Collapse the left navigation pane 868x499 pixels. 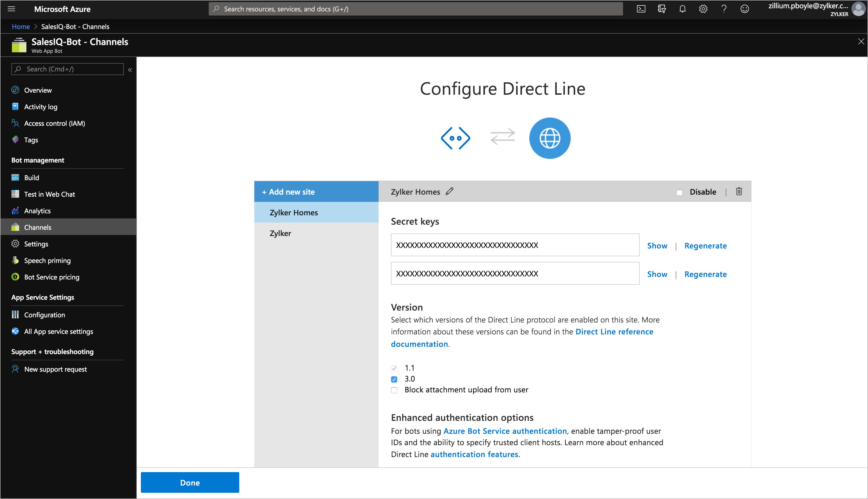[130, 69]
